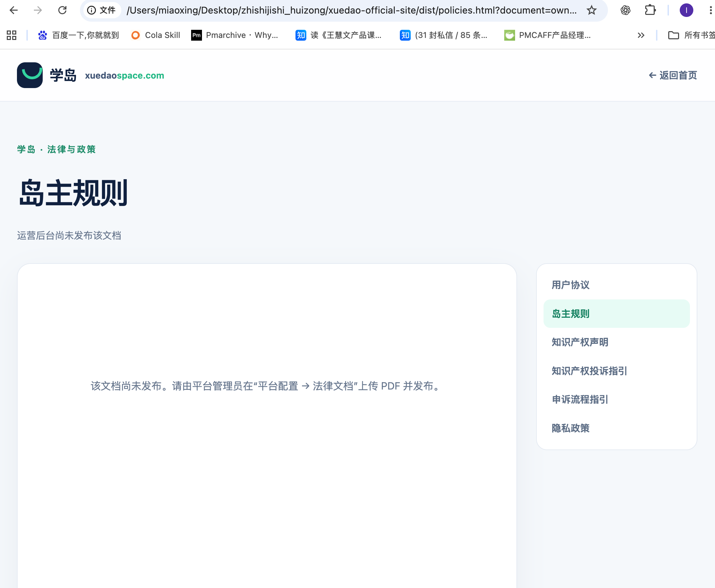Open Chrome's three-dot menu
This screenshot has width=715, height=588.
710,10
